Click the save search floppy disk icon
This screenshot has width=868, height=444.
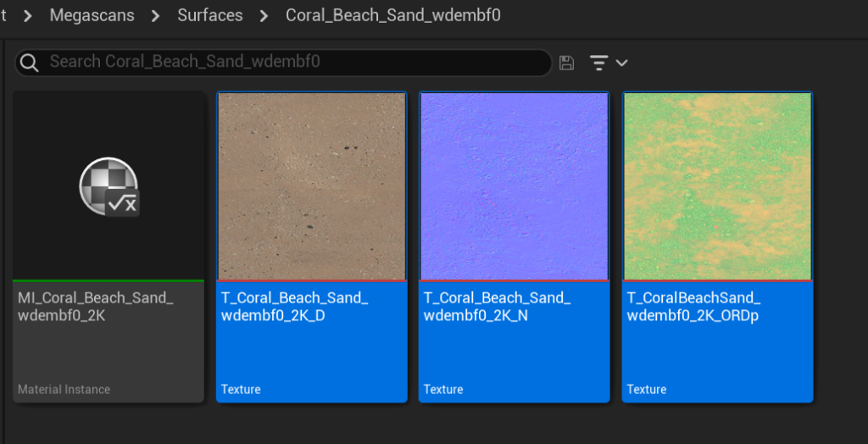pyautogui.click(x=567, y=63)
